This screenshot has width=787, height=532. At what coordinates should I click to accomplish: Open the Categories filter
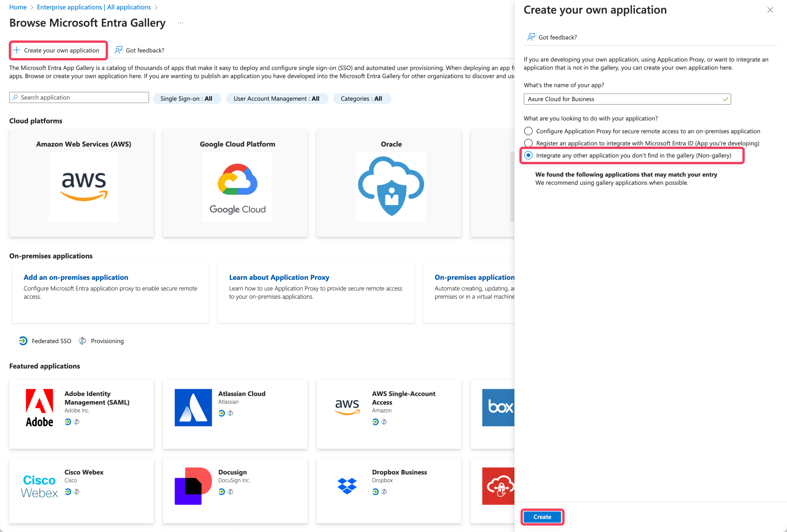pyautogui.click(x=362, y=99)
